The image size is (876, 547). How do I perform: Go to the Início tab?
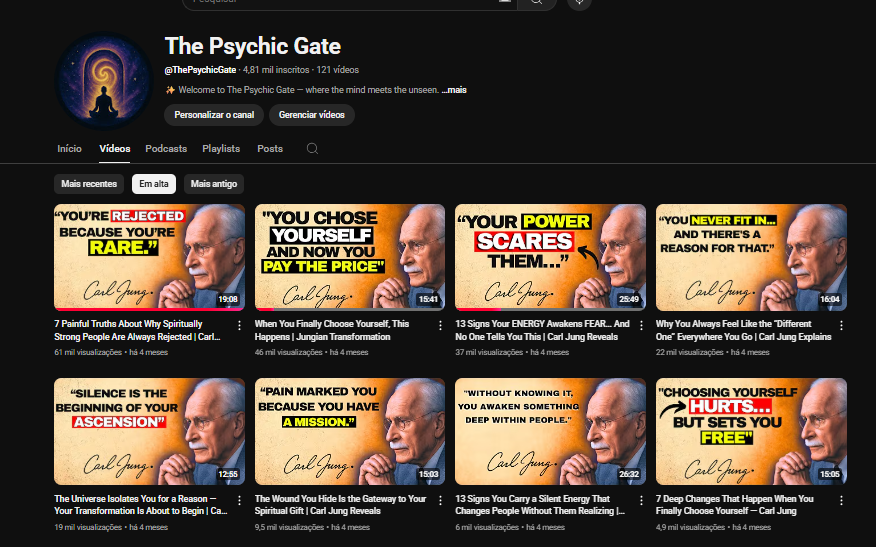[69, 149]
